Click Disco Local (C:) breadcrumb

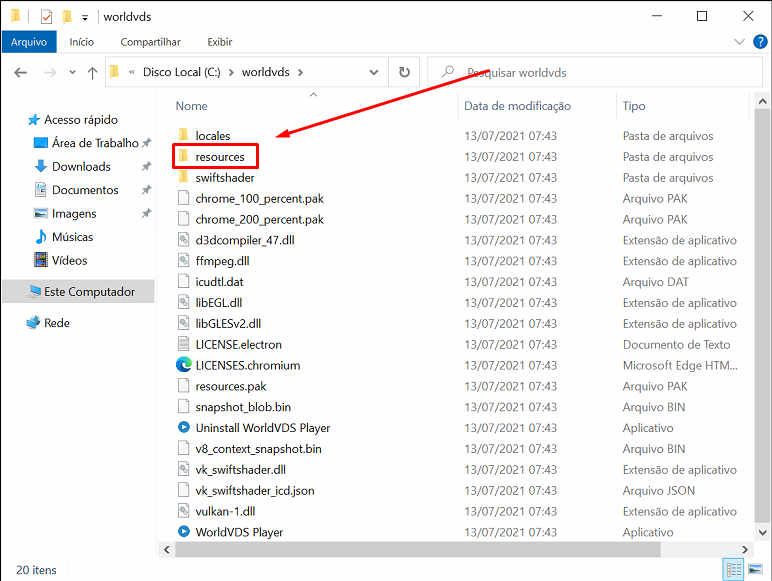point(182,72)
